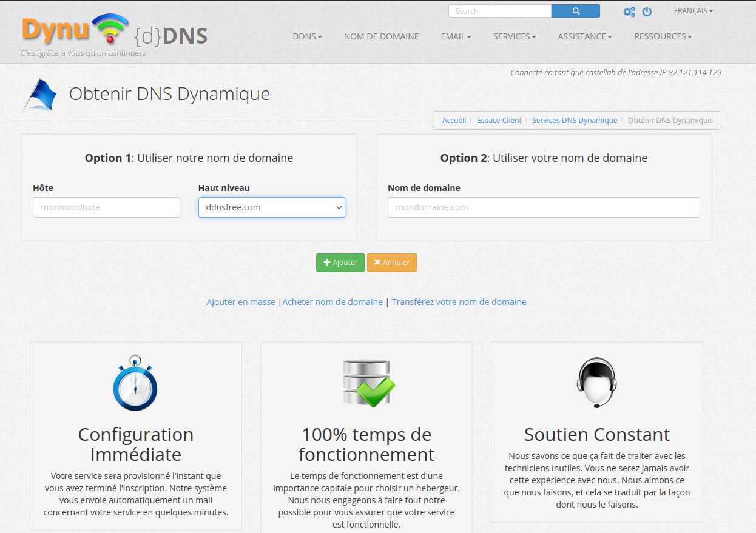The image size is (756, 533).
Task: Open the Haut niveau domain dropdown
Action: (x=271, y=207)
